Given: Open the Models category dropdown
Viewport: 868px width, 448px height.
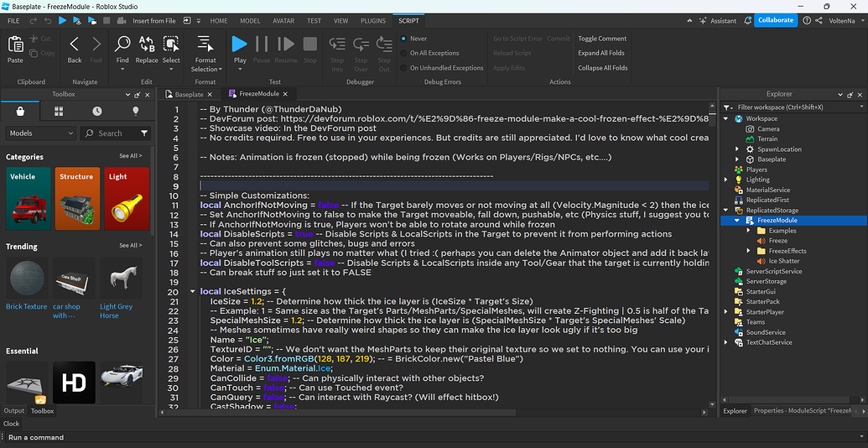Looking at the screenshot, I should 41,133.
